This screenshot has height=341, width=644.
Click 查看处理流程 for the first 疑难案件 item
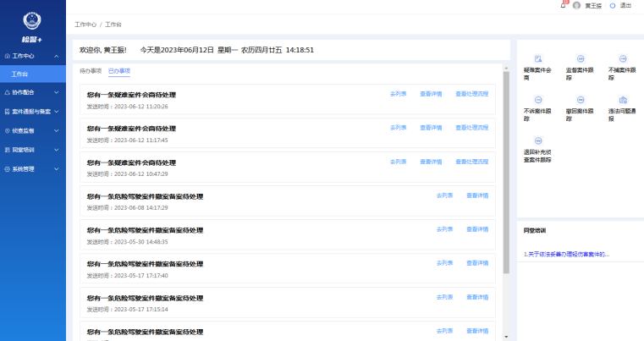[472, 94]
